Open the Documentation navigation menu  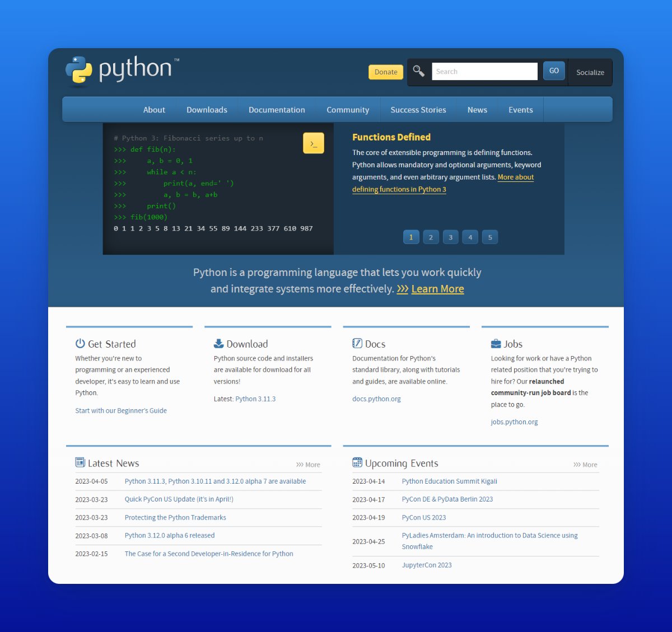click(x=277, y=109)
